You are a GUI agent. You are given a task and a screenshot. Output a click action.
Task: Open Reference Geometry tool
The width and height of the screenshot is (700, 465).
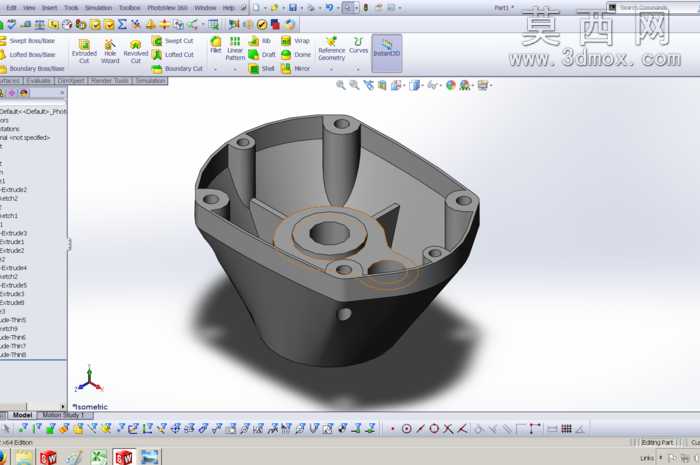pyautogui.click(x=331, y=49)
